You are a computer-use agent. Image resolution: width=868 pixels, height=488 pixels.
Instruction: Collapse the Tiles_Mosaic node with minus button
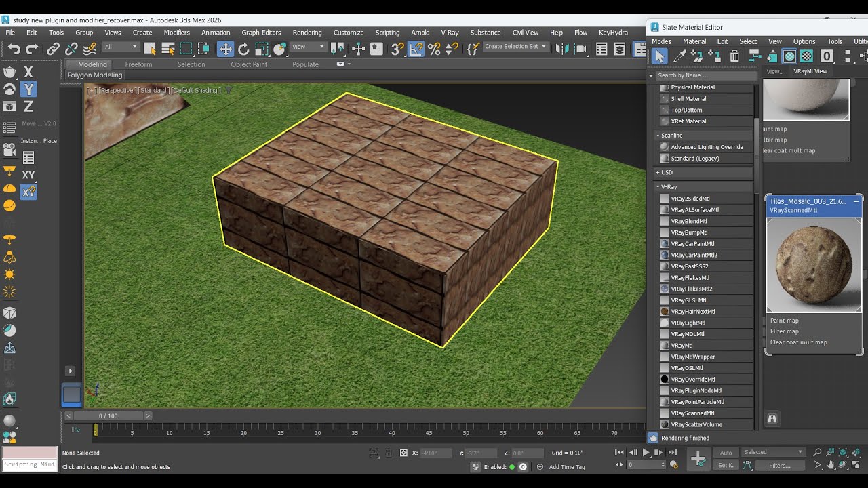tap(856, 201)
